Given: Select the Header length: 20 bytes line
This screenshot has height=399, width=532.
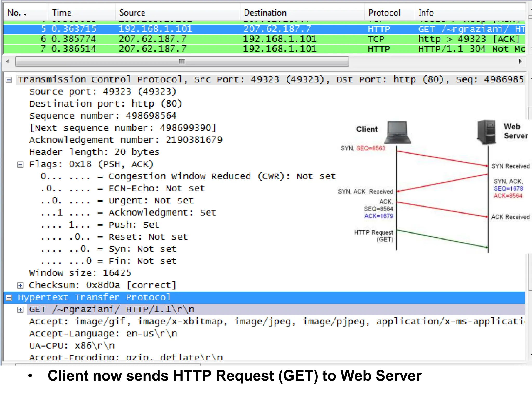Looking at the screenshot, I should tap(94, 152).
